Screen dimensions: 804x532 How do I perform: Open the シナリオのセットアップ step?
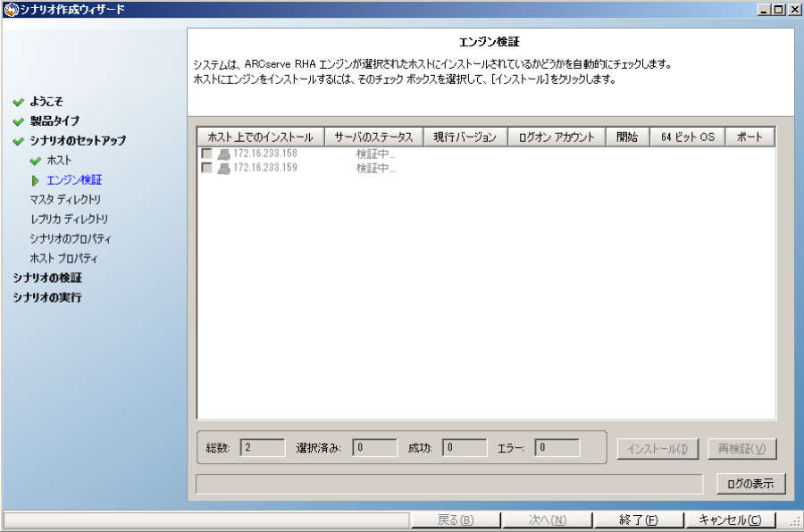coord(78,140)
